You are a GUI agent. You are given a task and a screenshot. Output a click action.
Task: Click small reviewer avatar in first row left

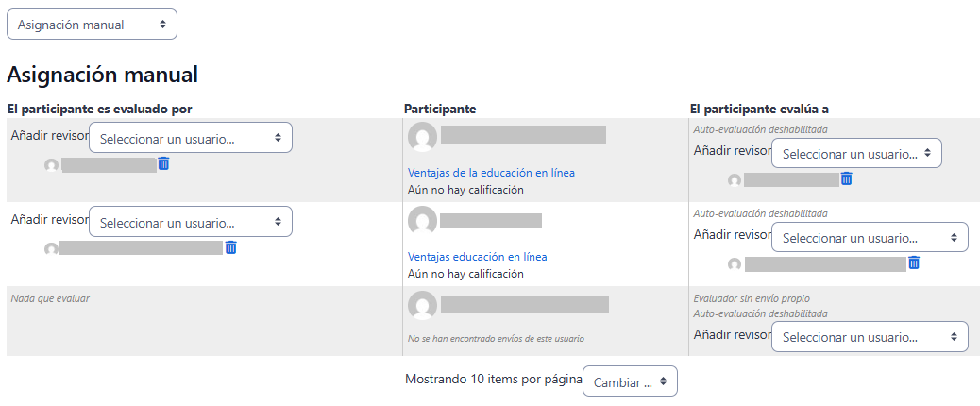[x=52, y=165]
